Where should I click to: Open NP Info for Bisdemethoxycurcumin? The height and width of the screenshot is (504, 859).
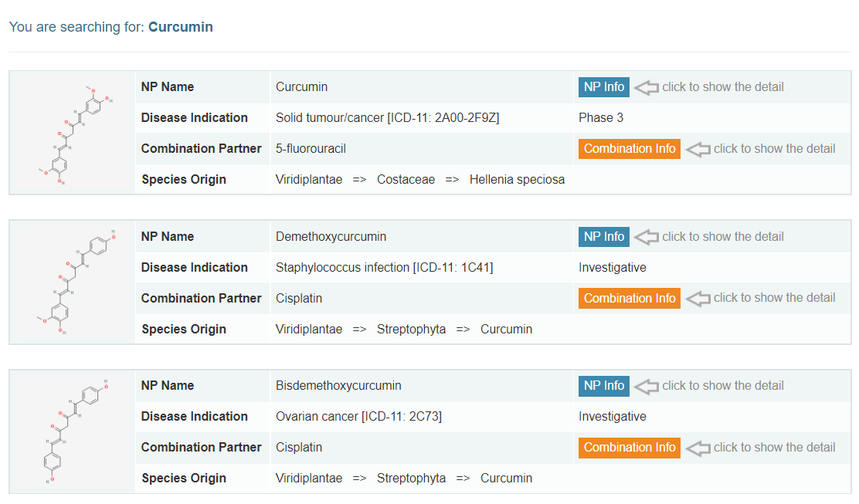coord(603,386)
